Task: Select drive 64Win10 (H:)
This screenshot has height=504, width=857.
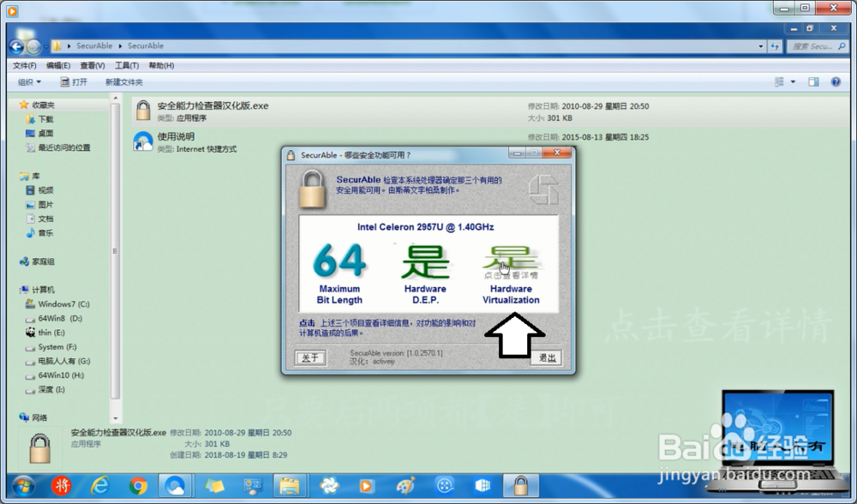Action: [x=61, y=375]
